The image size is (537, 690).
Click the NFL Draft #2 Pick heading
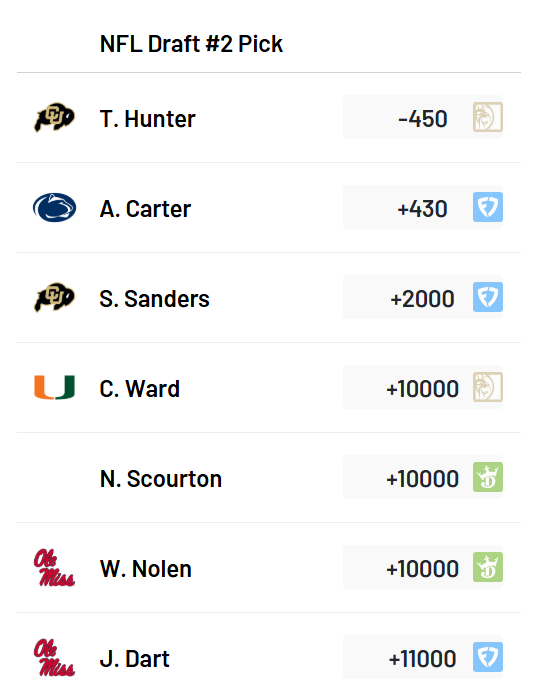[x=191, y=44]
